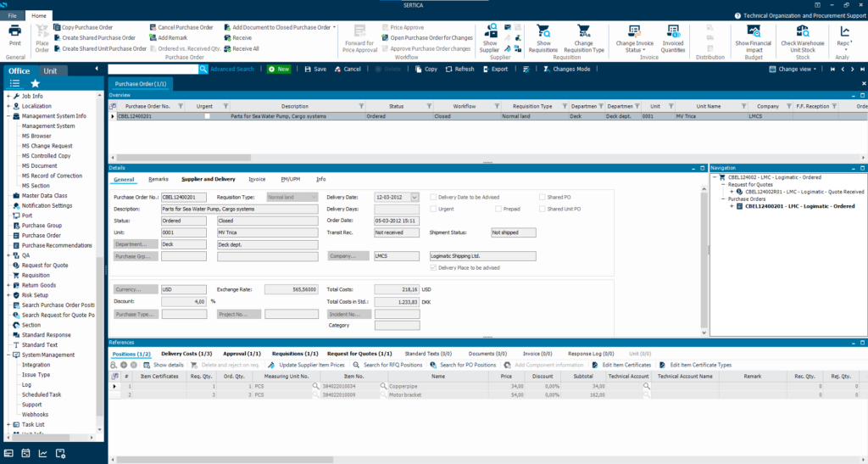Open Change Invoice Status dropdown
Viewport: 868px width, 464px height.
click(x=634, y=38)
